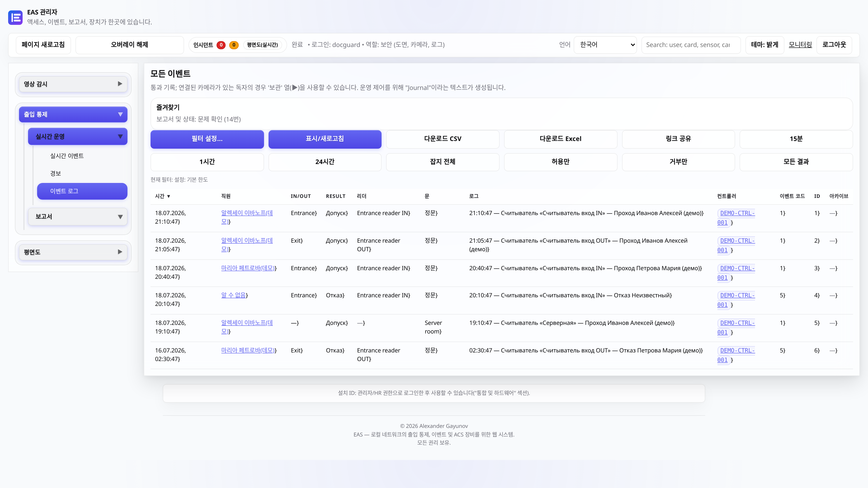The image size is (868, 488).
Task: Click 보고서 및 상태: 문제 확인 (14번) text
Action: [x=198, y=119]
